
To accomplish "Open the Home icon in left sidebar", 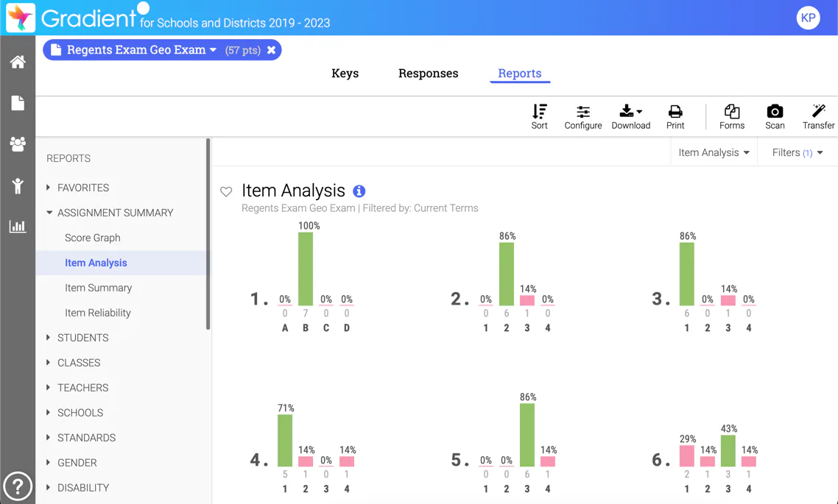I will tap(18, 62).
